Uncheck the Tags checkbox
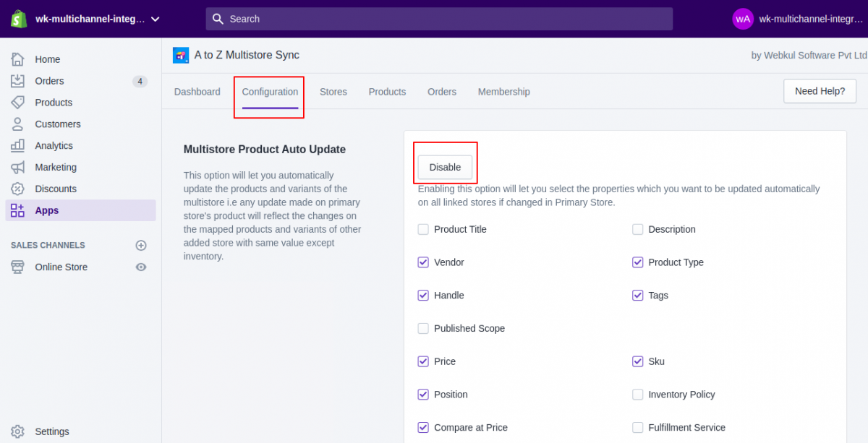Screen dimensions: 868x443 (x=637, y=295)
